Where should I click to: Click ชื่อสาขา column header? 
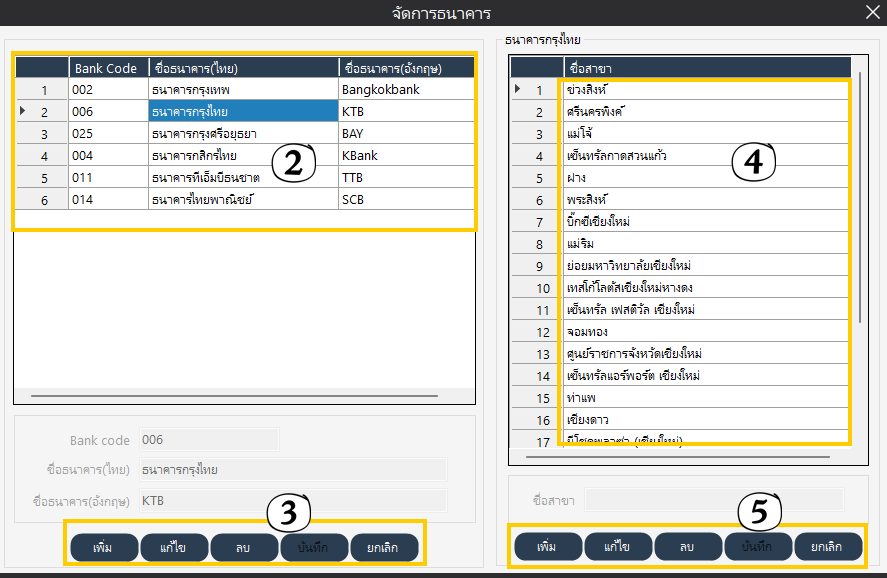point(700,68)
